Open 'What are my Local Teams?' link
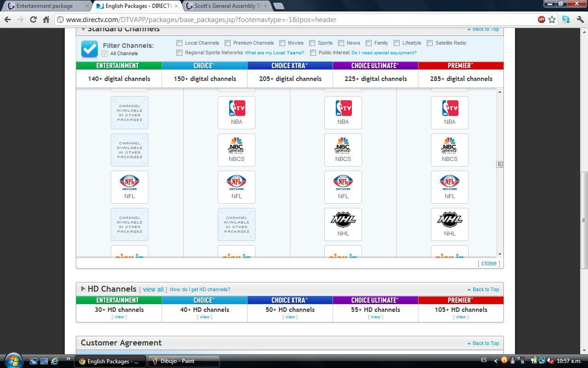The width and height of the screenshot is (588, 368). (274, 53)
